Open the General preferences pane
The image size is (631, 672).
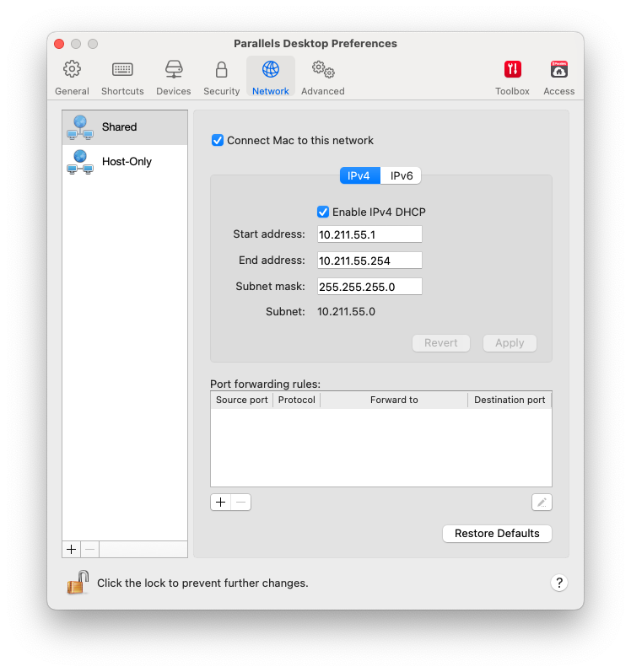tap(72, 77)
